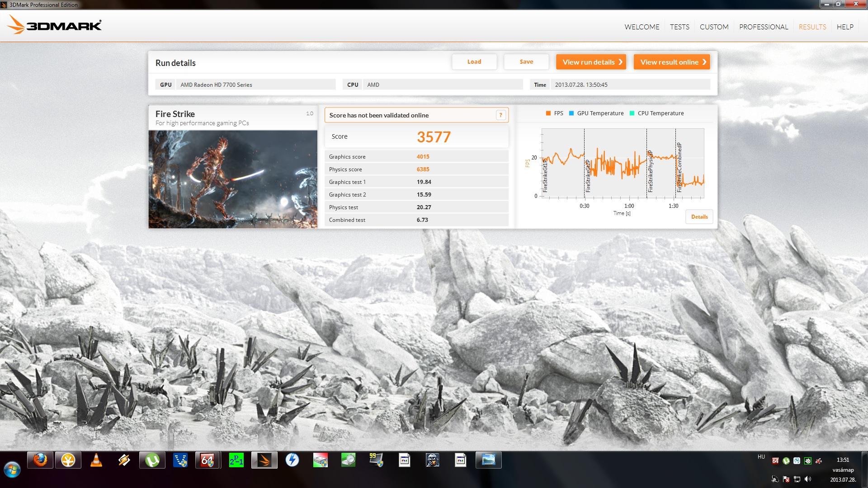
Task: Open the chart Details button
Action: coord(699,217)
